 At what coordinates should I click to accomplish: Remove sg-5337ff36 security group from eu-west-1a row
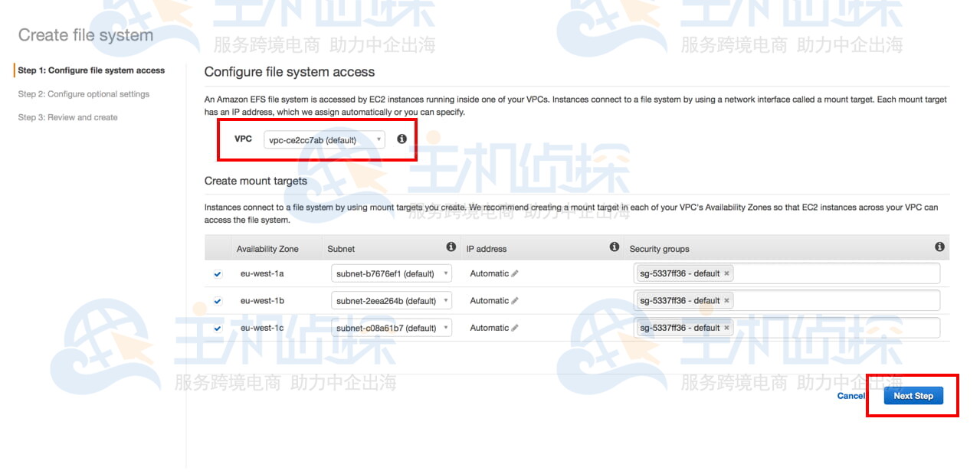click(x=726, y=273)
